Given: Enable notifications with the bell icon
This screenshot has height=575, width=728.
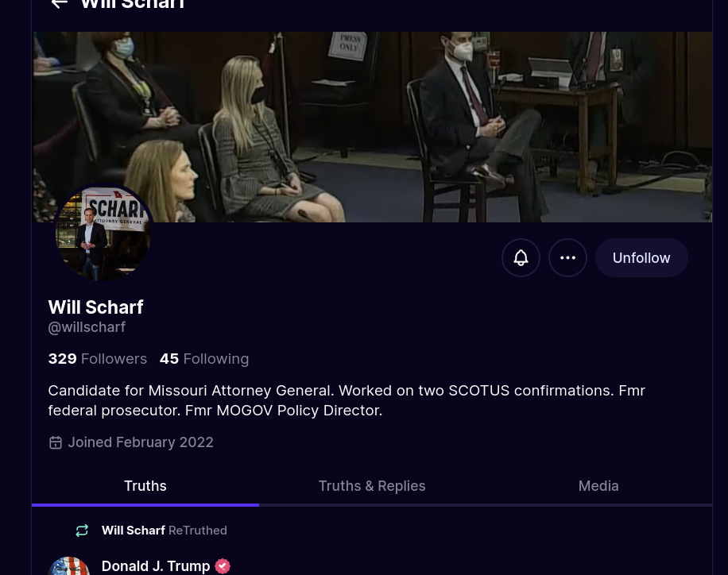Looking at the screenshot, I should [x=521, y=257].
